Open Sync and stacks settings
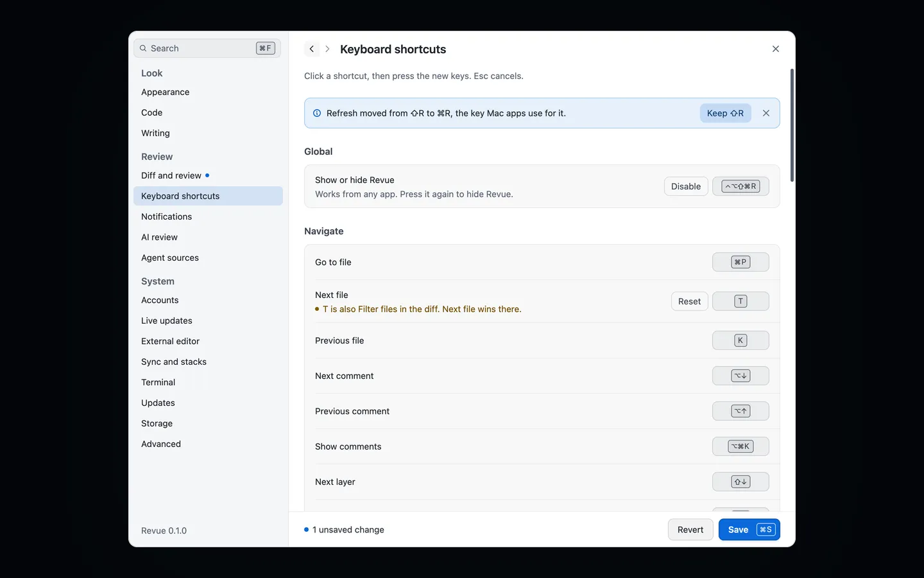924x578 pixels. (x=208, y=362)
